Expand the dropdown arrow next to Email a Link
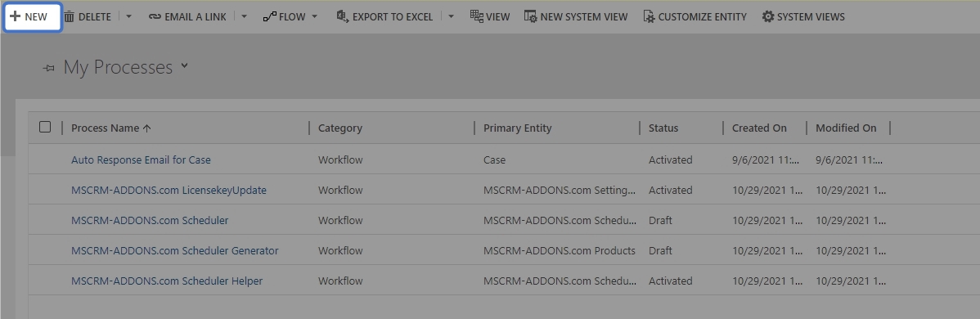Image resolution: width=980 pixels, height=319 pixels. [x=245, y=17]
